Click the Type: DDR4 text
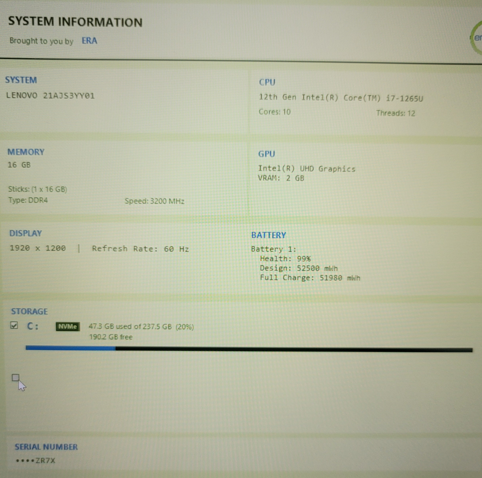482x478 pixels. [x=28, y=200]
